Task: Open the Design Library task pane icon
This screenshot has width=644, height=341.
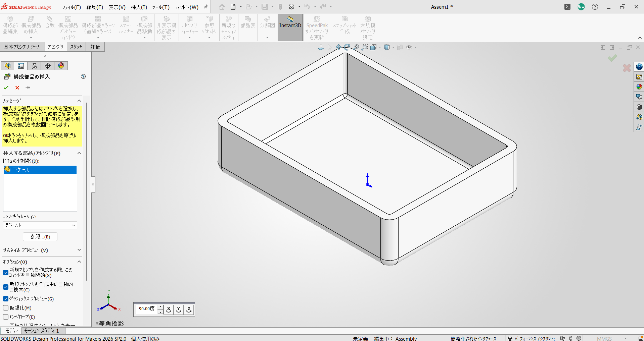Action: (x=639, y=77)
